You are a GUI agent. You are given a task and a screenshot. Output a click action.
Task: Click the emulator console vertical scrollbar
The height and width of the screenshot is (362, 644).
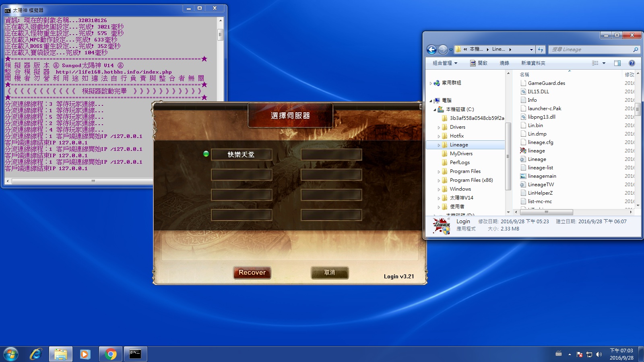pyautogui.click(x=220, y=34)
